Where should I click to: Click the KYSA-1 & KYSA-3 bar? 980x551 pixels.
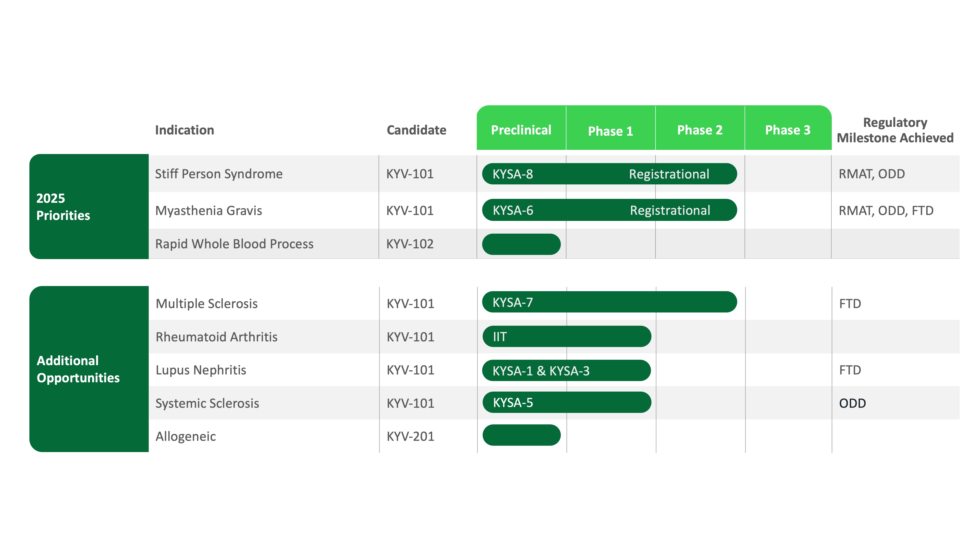click(x=566, y=370)
